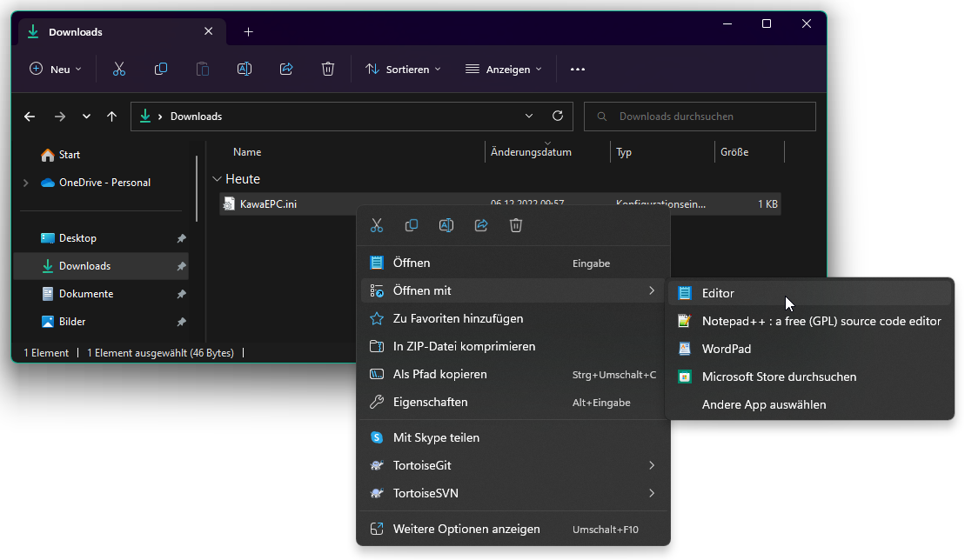Open the Anzeigen dropdown
This screenshot has height=560, width=965.
coord(504,70)
